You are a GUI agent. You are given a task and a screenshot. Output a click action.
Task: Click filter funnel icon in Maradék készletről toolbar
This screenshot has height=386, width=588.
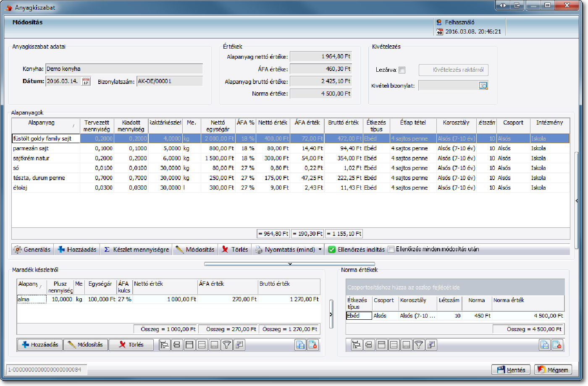tap(227, 345)
